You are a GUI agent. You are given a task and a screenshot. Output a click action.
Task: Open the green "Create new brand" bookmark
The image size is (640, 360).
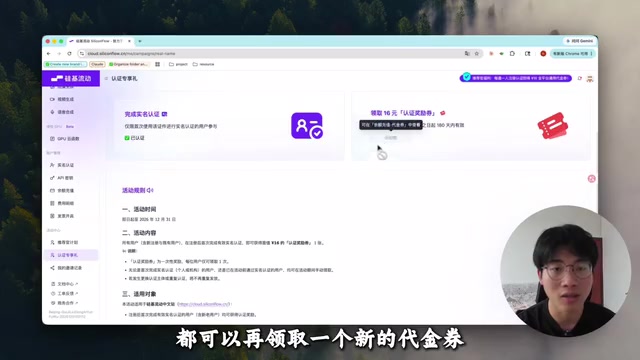click(66, 64)
